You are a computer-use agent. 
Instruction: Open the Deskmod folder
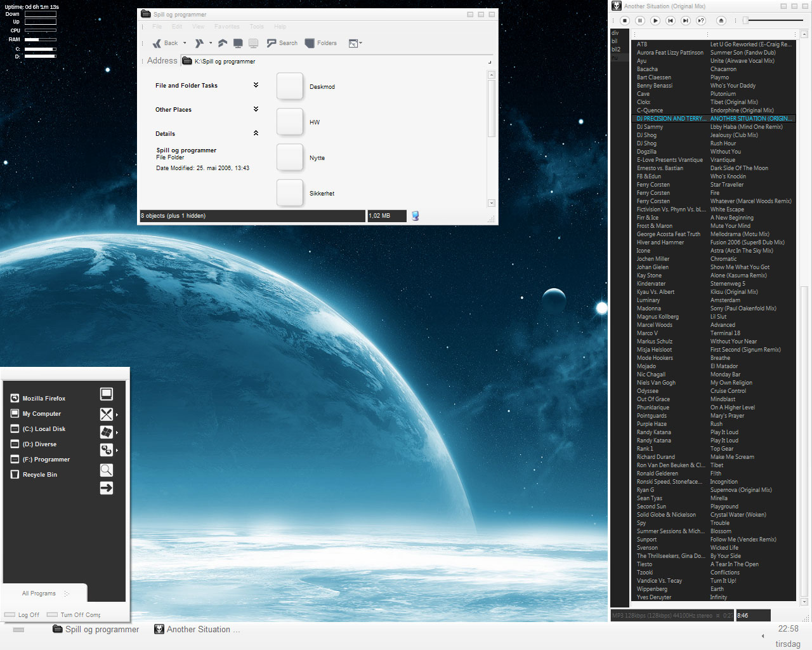tap(290, 86)
